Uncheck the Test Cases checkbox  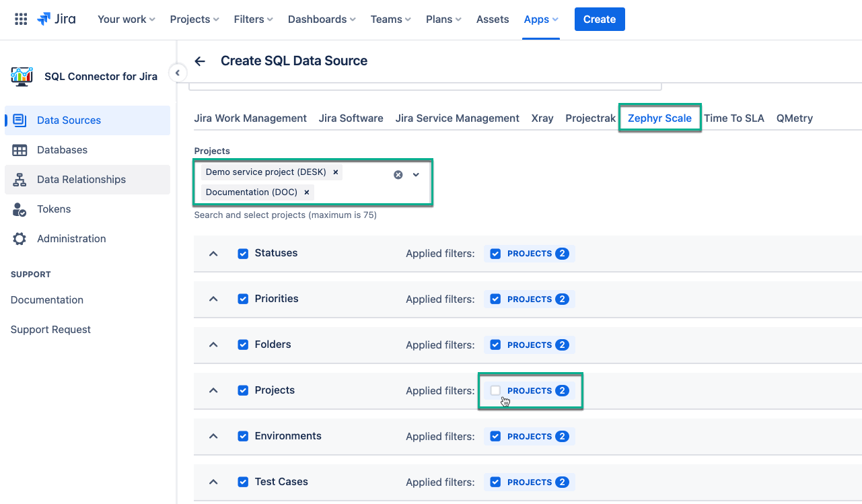243,482
